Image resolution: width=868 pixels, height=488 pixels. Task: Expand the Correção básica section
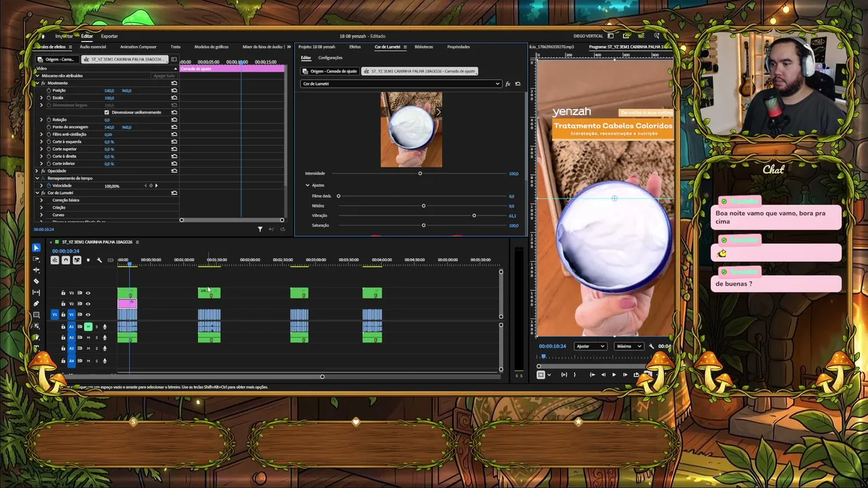tap(41, 200)
